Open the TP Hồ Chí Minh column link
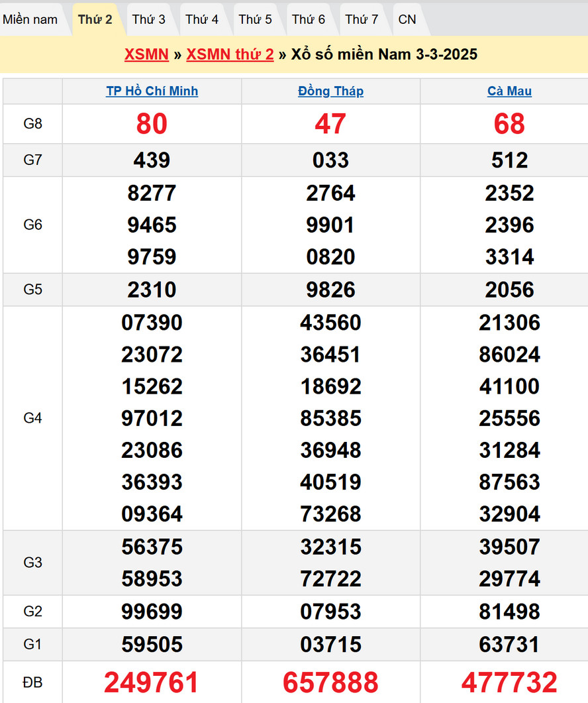Screen dimensions: 588x703 point(152,91)
